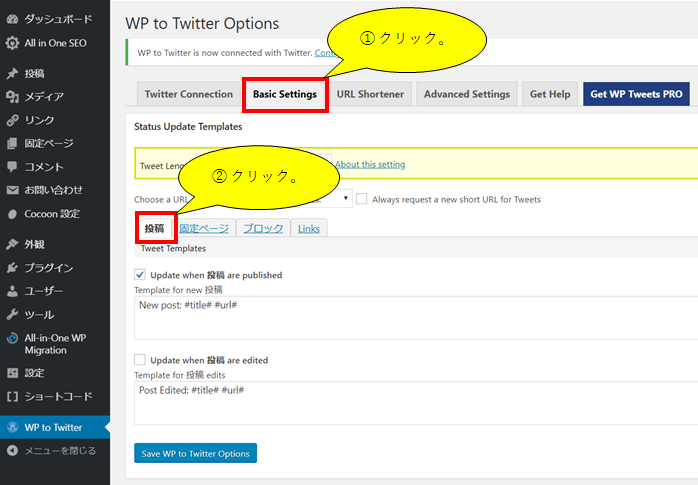Open the Get Help tab
Image resolution: width=698 pixels, height=485 pixels.
[x=550, y=94]
